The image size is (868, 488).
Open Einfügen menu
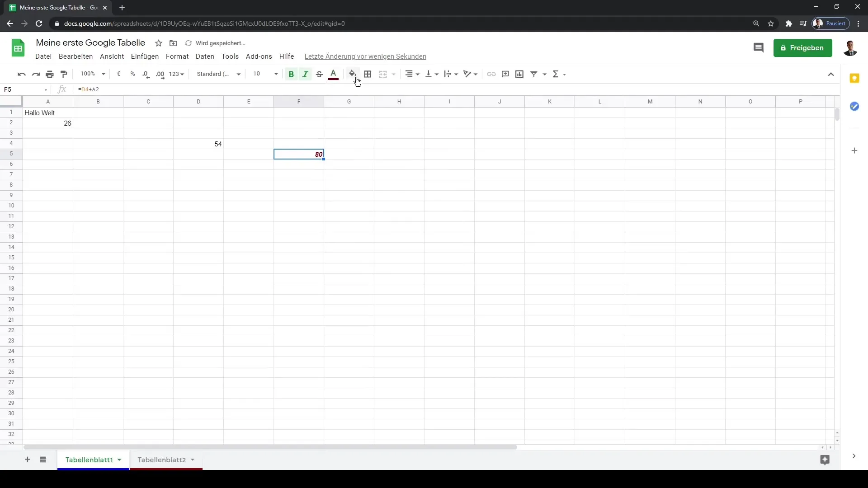tap(144, 56)
